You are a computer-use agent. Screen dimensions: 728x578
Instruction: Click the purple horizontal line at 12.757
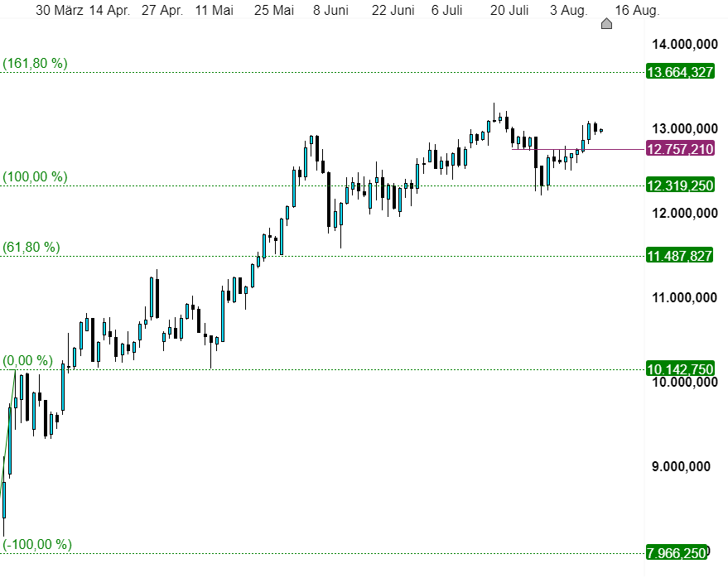[578, 150]
